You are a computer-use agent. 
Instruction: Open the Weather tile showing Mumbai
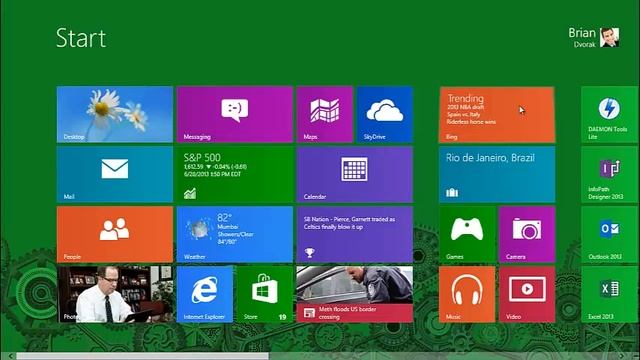click(x=235, y=234)
